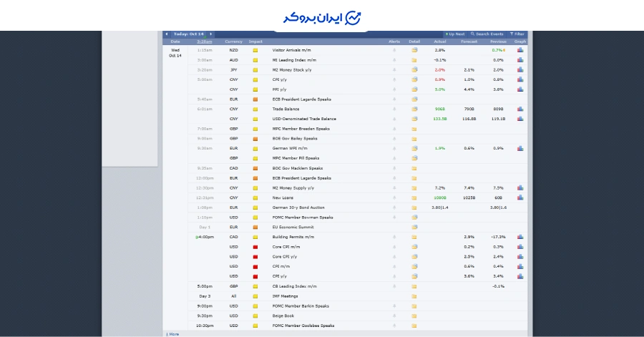Screen dimensions: 644x337
Task: Open the graph for USD-Denominated Trade Balance
Action: [520, 119]
